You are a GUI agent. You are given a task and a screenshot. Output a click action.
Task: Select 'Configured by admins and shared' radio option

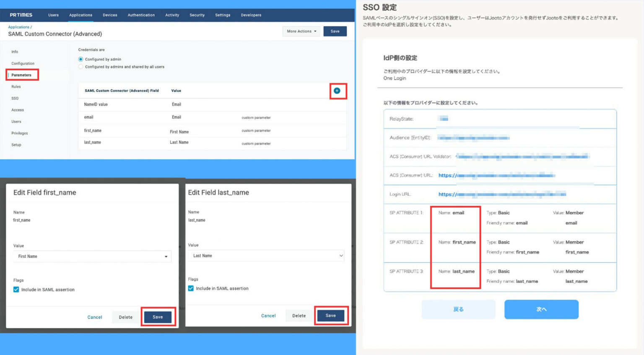click(x=81, y=67)
